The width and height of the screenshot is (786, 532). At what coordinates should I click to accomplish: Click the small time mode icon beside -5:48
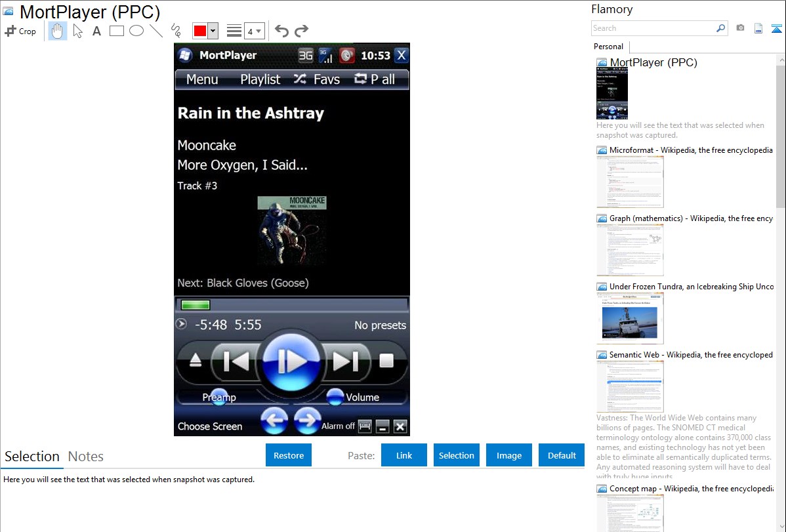coord(182,325)
